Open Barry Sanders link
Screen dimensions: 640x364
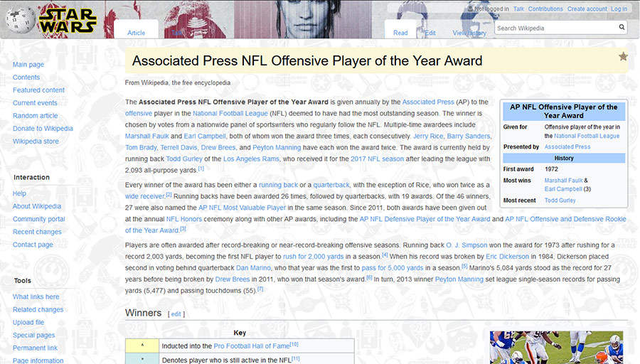pyautogui.click(x=468, y=136)
